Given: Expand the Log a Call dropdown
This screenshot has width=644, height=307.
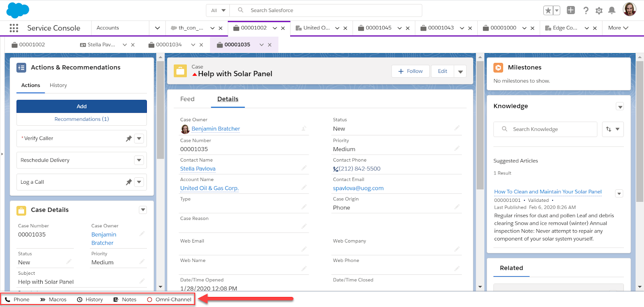Looking at the screenshot, I should pos(139,182).
